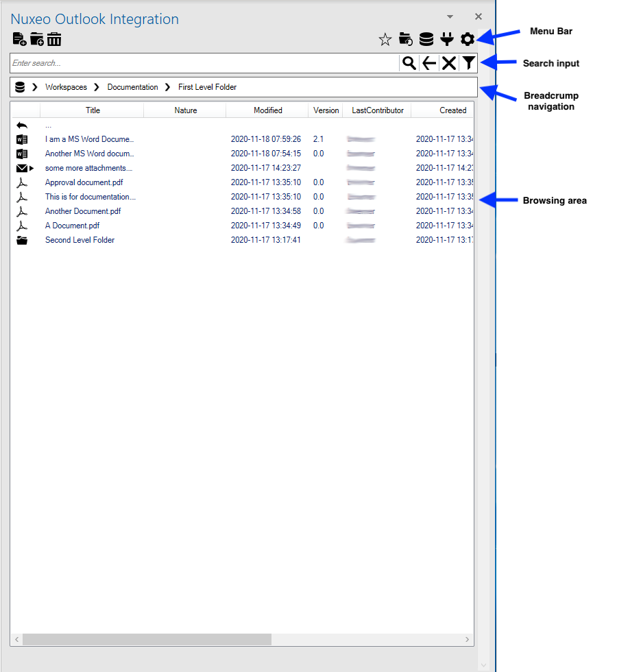Click the breadcrumb repository root icon
617x672 pixels.
tap(20, 87)
